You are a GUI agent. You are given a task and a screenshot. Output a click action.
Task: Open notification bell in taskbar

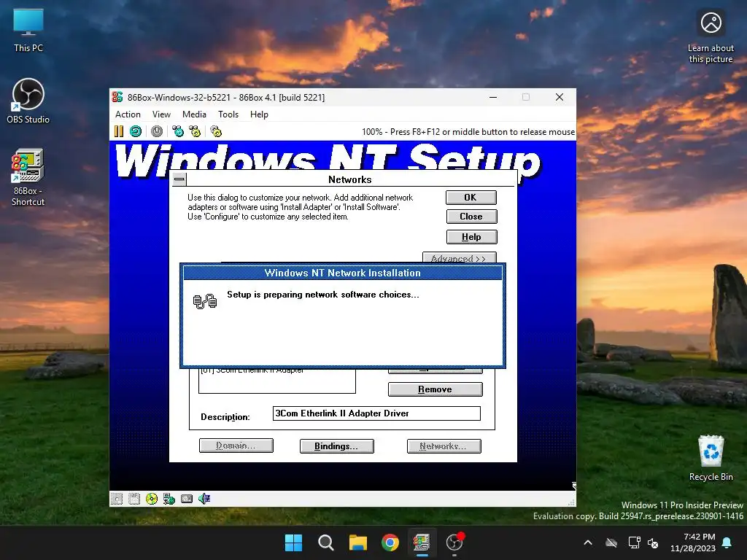[x=727, y=542]
